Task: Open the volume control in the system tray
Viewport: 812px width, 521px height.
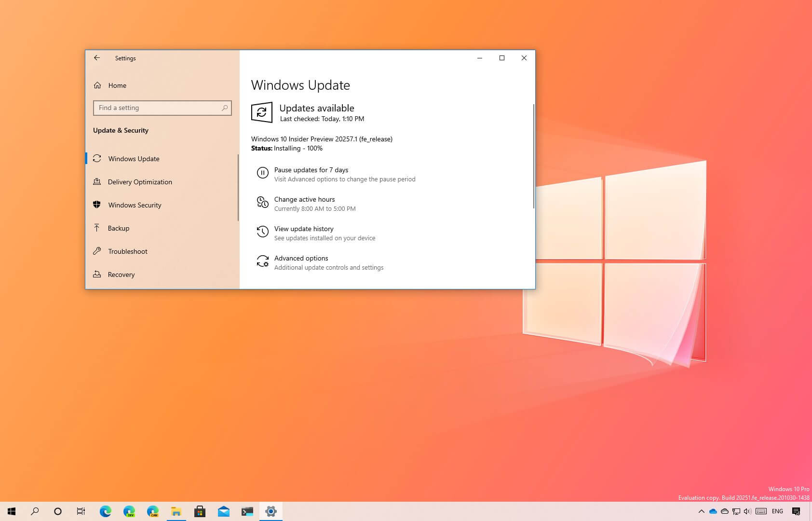Action: [x=748, y=511]
